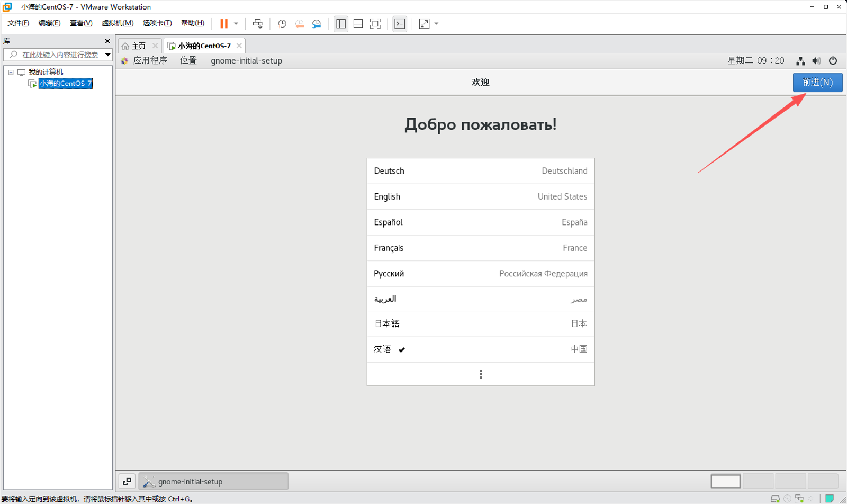Open the power options dropdown arrow
The width and height of the screenshot is (847, 504).
(236, 24)
